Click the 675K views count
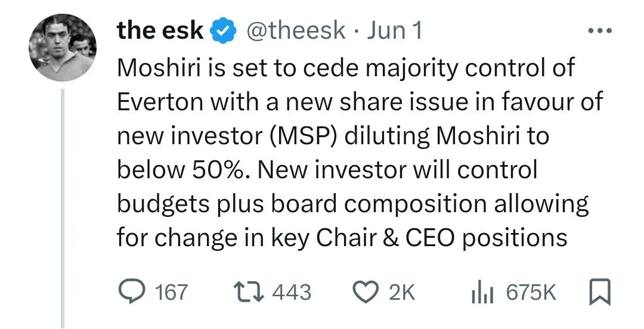Image resolution: width=644 pixels, height=329 pixels. point(531,293)
